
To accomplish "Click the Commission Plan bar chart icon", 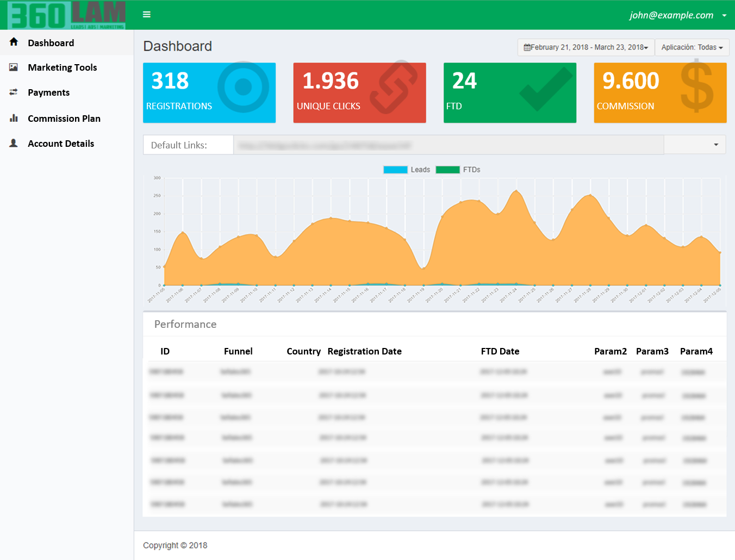I will click(14, 118).
